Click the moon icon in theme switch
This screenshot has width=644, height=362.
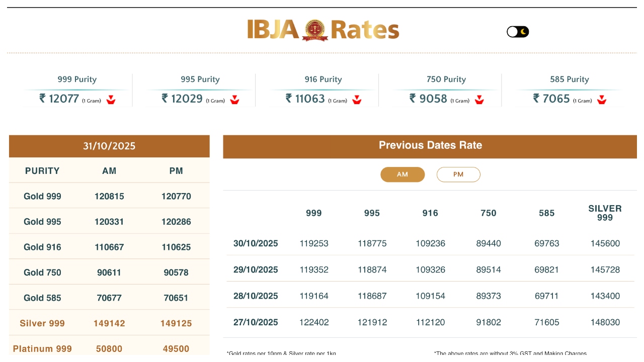[x=524, y=32]
